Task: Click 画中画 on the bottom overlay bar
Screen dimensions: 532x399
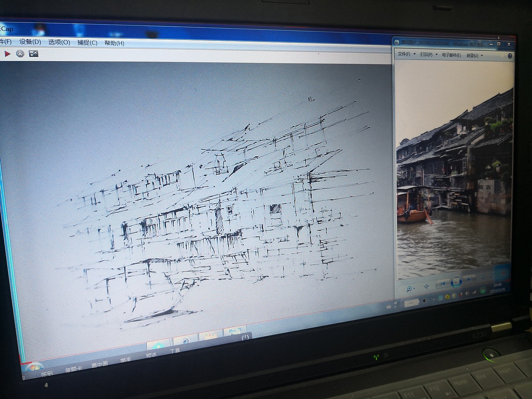Action: click(x=99, y=365)
